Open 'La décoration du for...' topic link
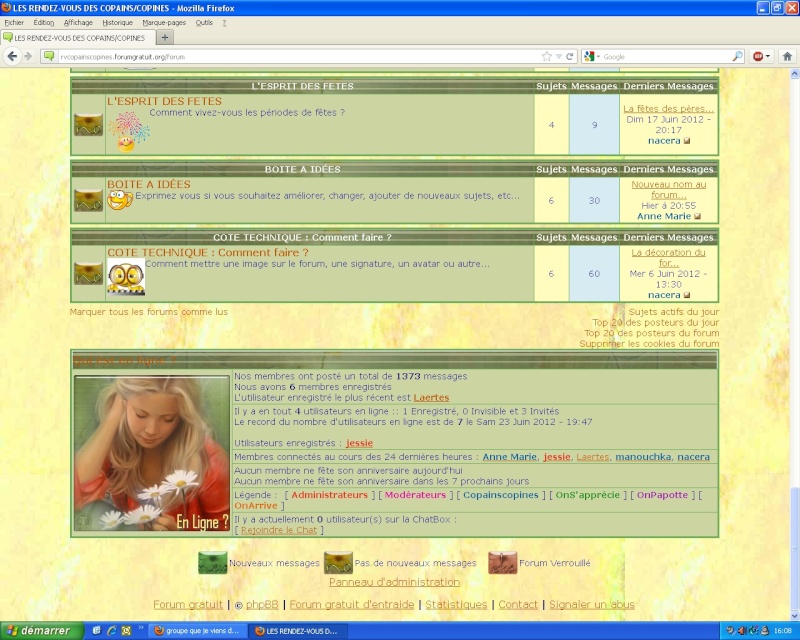Image resolution: width=800 pixels, height=640 pixels. 668,258
